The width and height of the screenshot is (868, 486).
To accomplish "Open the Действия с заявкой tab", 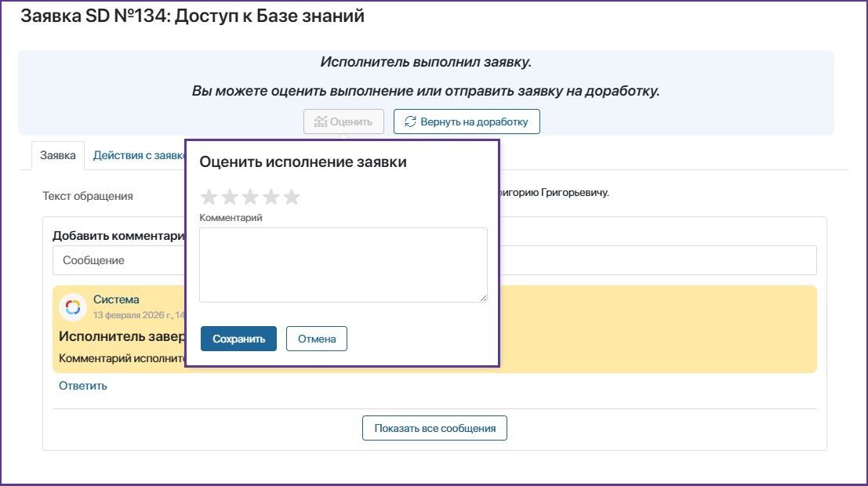I will coord(138,155).
